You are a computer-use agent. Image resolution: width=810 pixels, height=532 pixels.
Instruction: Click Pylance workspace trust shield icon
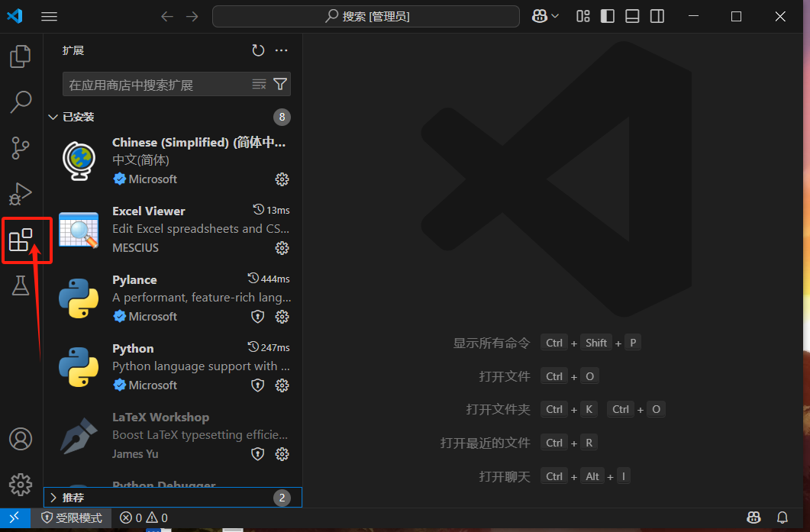(x=258, y=317)
